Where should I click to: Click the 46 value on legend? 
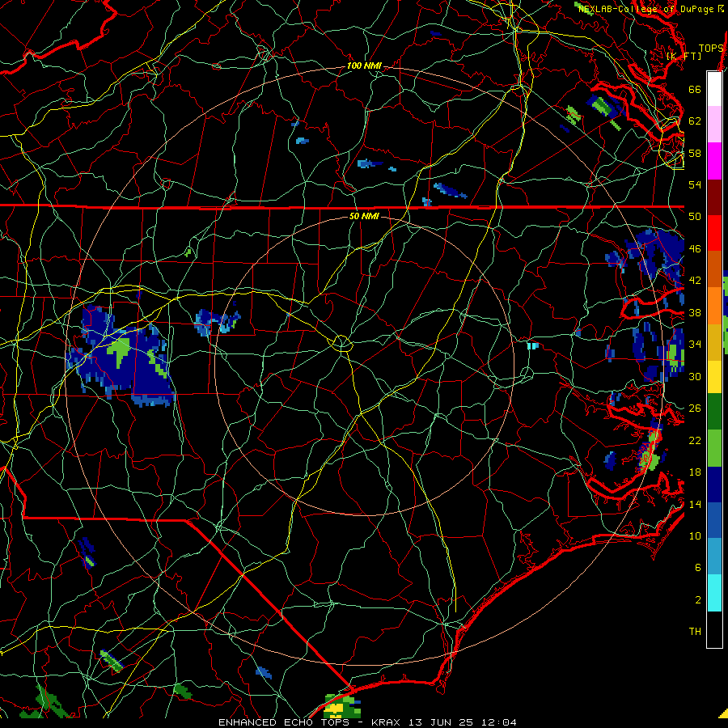pos(695,249)
